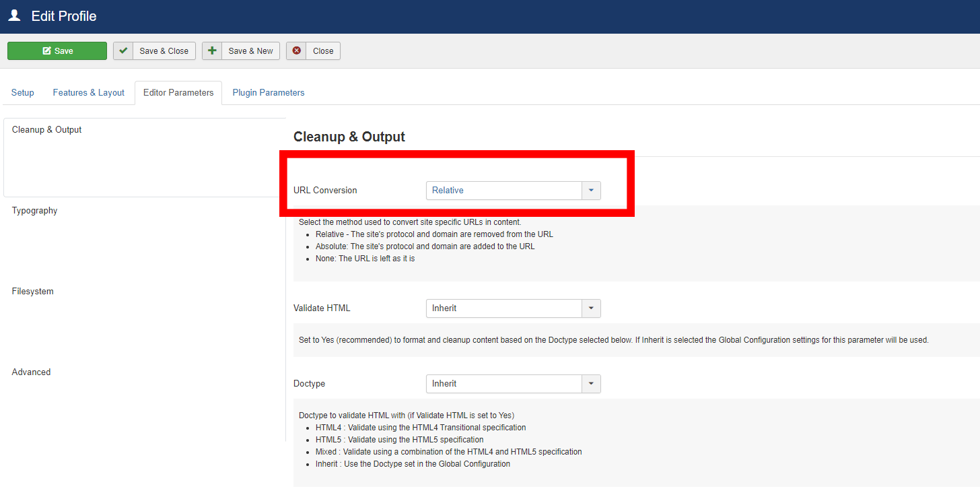Click the green Save button
The image size is (980, 497).
point(57,51)
